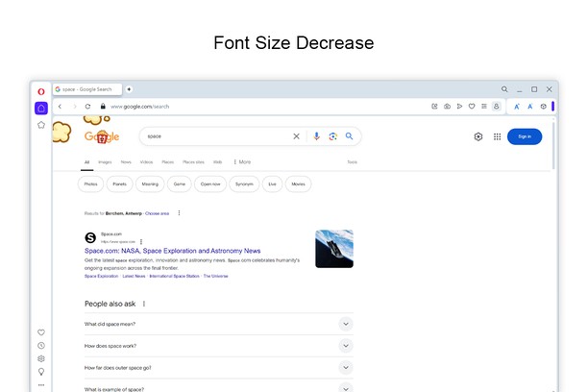Viewport: 588px width, 392px height.
Task: Click the browser forward arrow
Action: (x=75, y=107)
